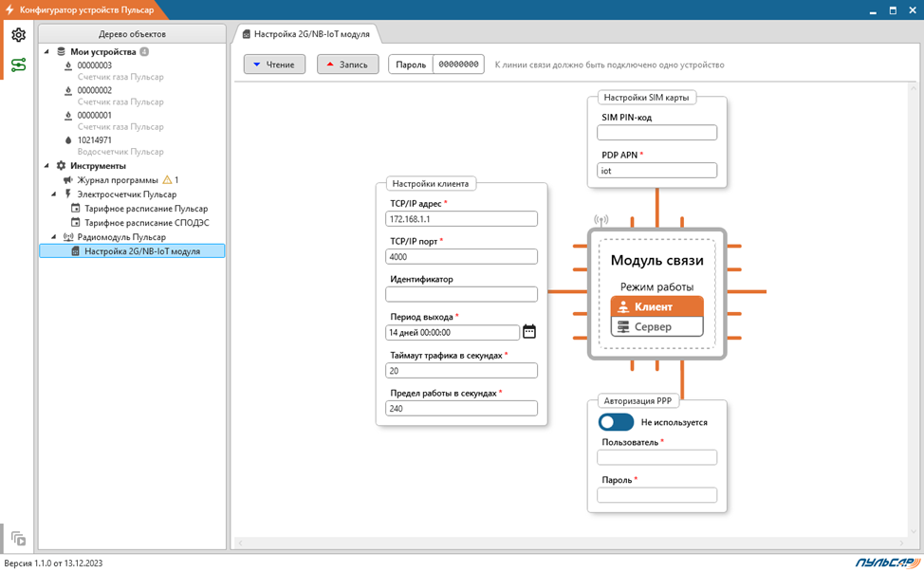Click the vertical scrollbar up arrow

click(x=914, y=88)
